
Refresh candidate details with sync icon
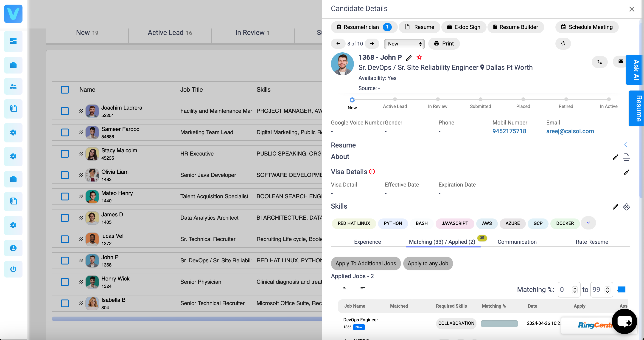pyautogui.click(x=563, y=43)
